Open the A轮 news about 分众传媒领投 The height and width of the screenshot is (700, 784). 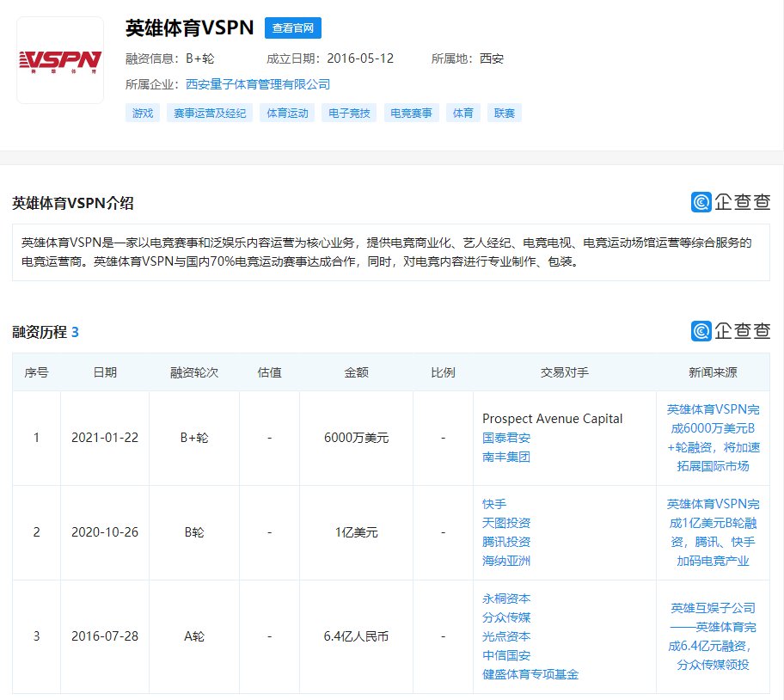pos(712,636)
